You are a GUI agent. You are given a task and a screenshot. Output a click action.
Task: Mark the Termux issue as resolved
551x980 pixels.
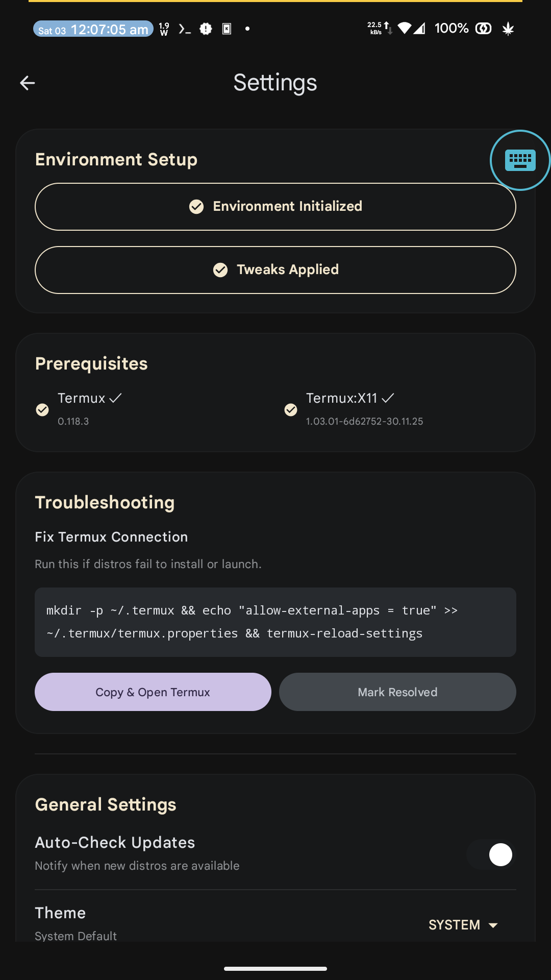[x=397, y=692]
